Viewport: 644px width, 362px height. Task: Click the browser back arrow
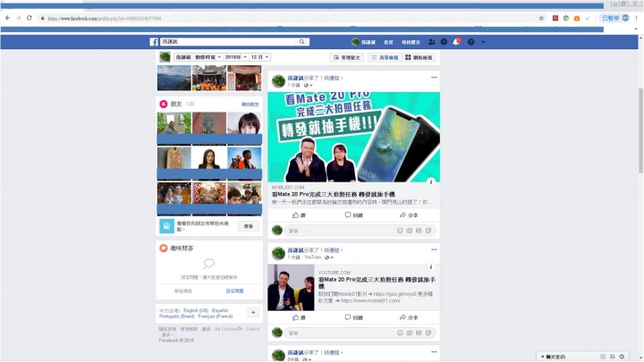point(7,18)
